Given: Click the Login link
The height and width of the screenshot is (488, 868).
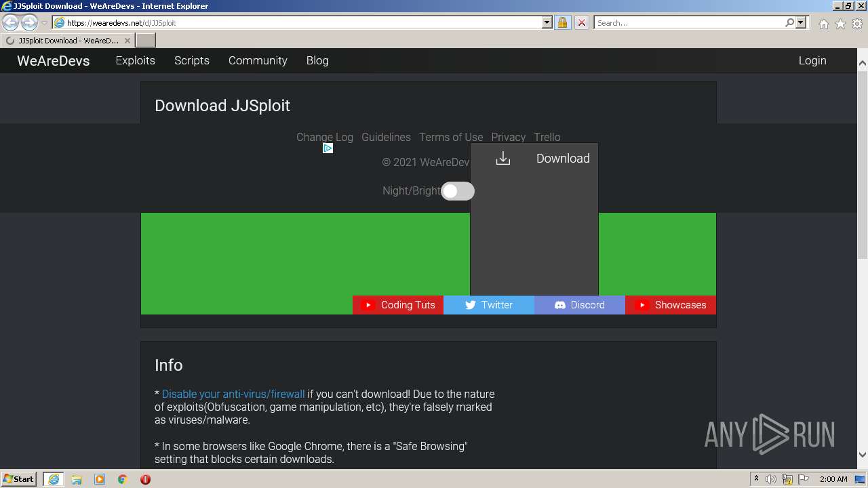Looking at the screenshot, I should (812, 60).
